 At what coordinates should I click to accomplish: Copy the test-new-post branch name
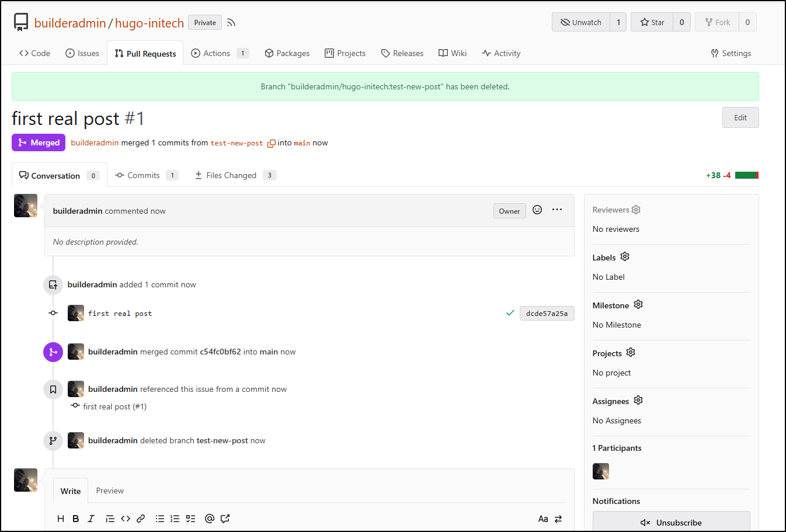click(x=271, y=143)
